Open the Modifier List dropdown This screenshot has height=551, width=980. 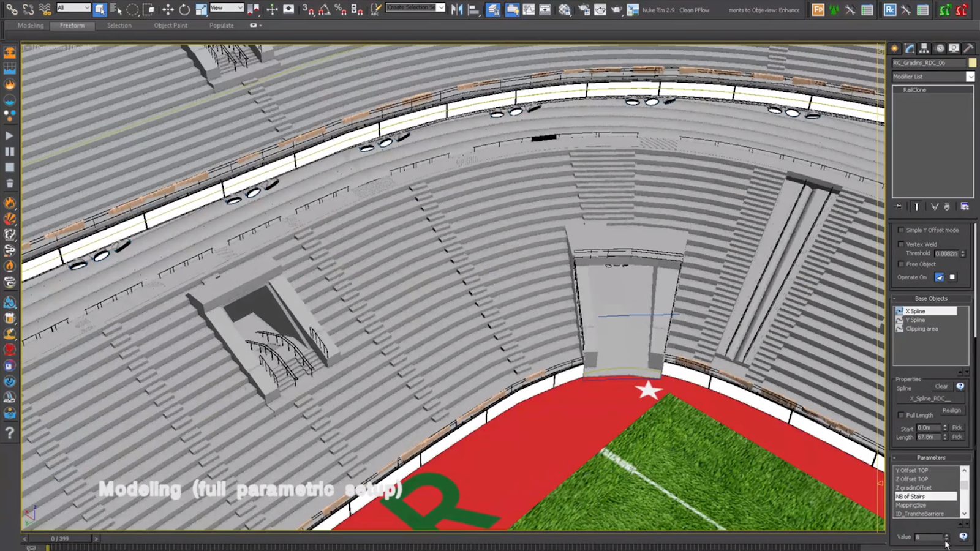(971, 77)
